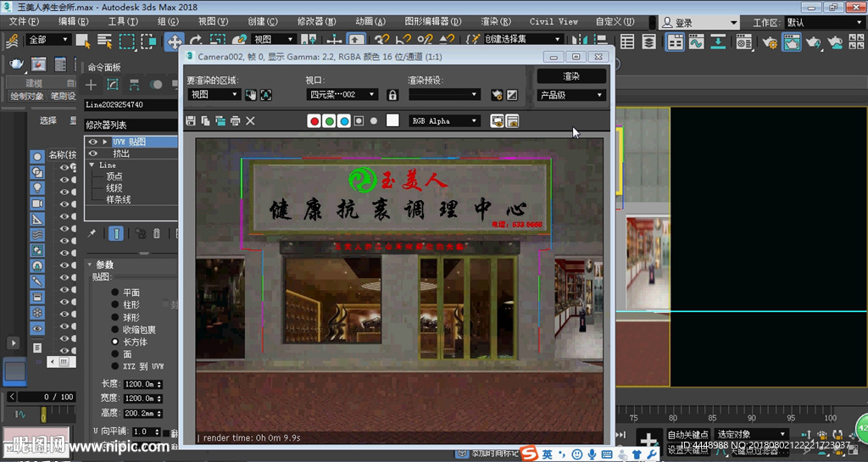The width and height of the screenshot is (868, 462).
Task: Open the 产品级 render mode dropdown
Action: pyautogui.click(x=571, y=96)
